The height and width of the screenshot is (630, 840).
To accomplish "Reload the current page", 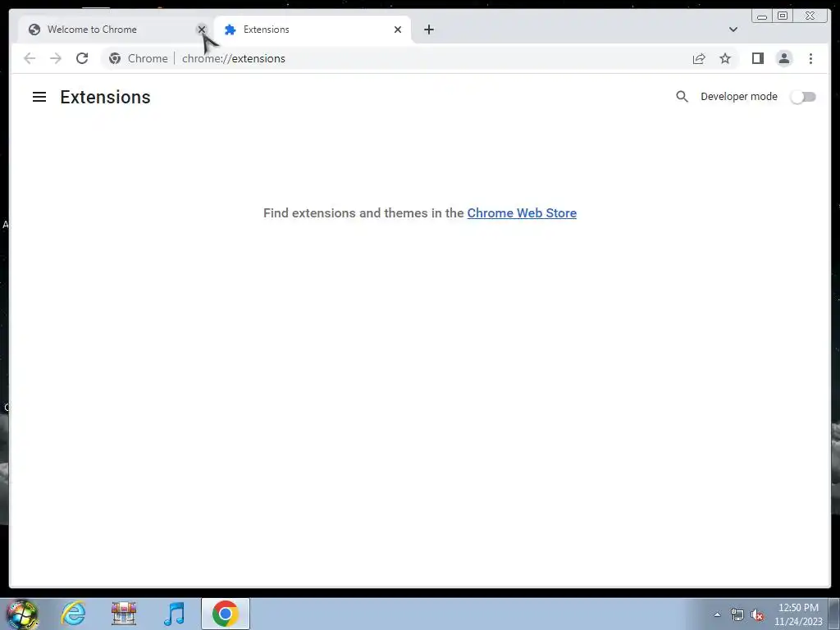I will click(x=82, y=58).
